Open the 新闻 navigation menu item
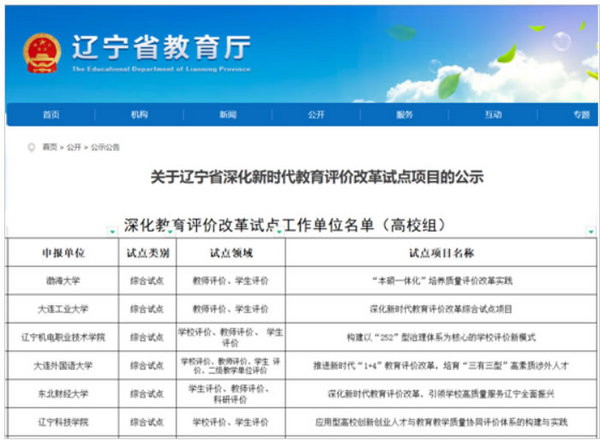The image size is (600, 440). pos(228,114)
